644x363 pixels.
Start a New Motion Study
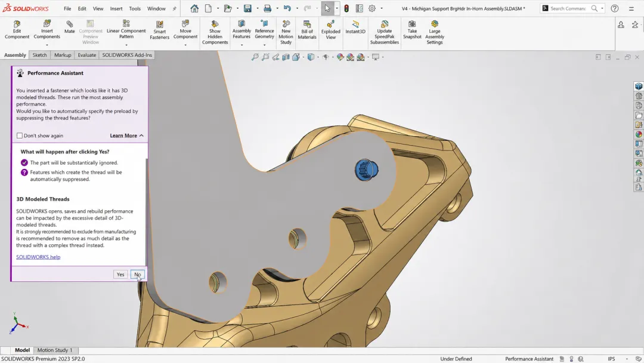[x=286, y=32]
